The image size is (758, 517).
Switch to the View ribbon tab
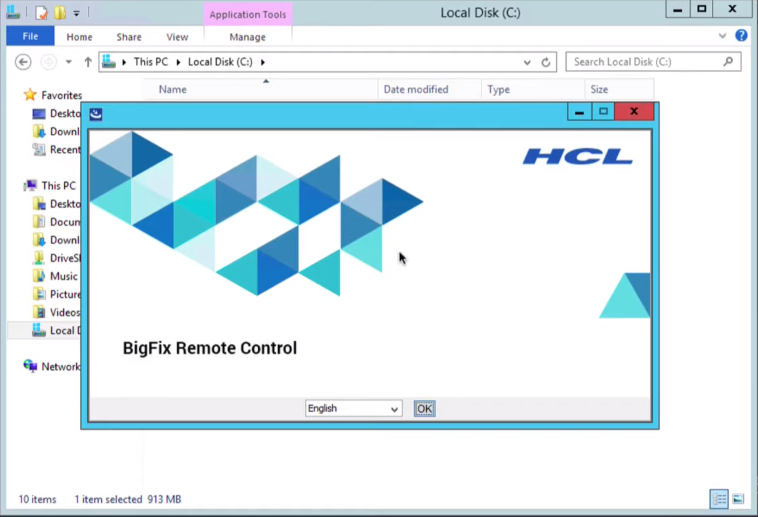(177, 37)
